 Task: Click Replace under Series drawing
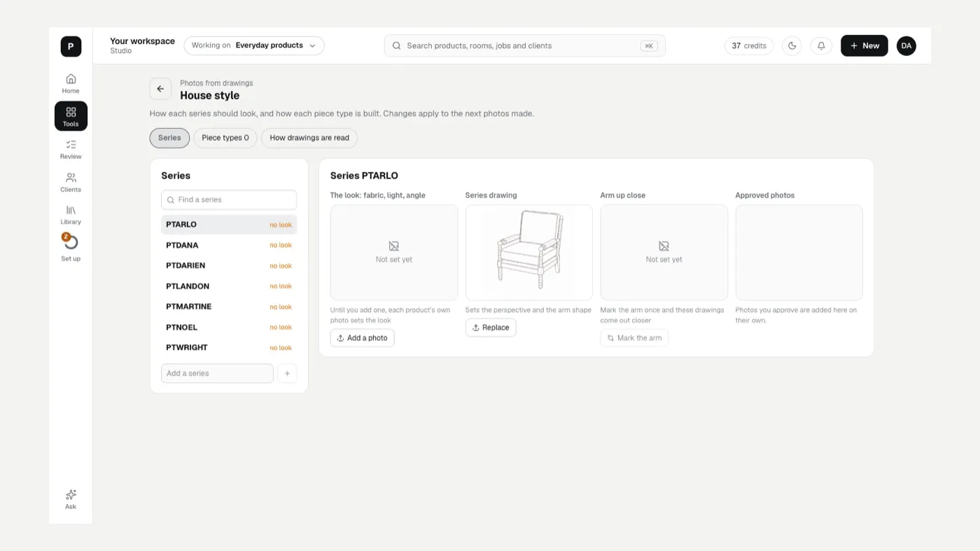point(491,328)
